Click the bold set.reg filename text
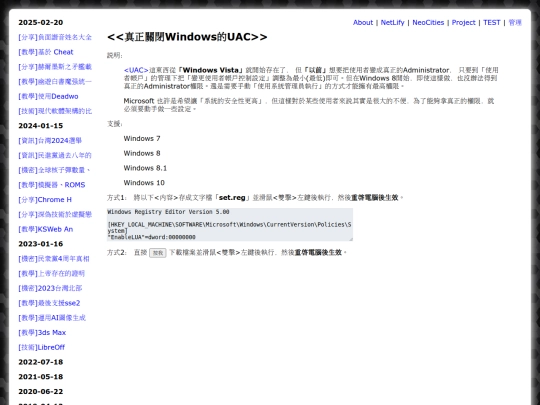The width and height of the screenshot is (540, 405). 232,198
